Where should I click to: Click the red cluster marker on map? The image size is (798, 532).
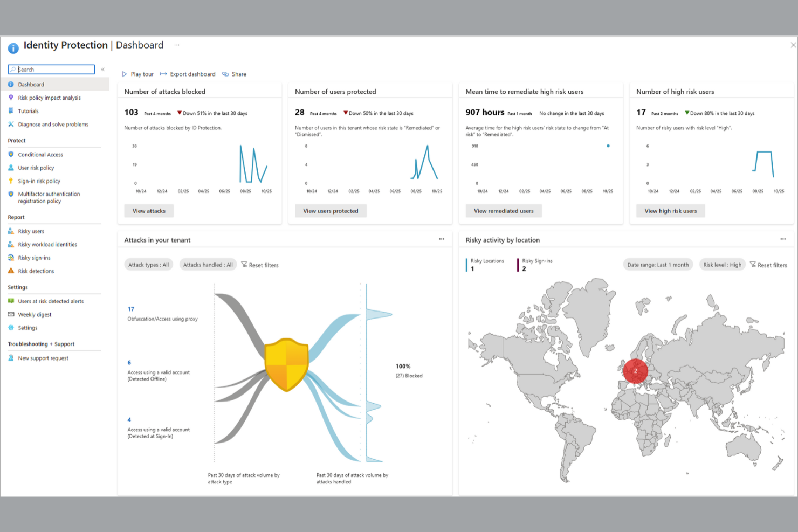click(x=635, y=371)
